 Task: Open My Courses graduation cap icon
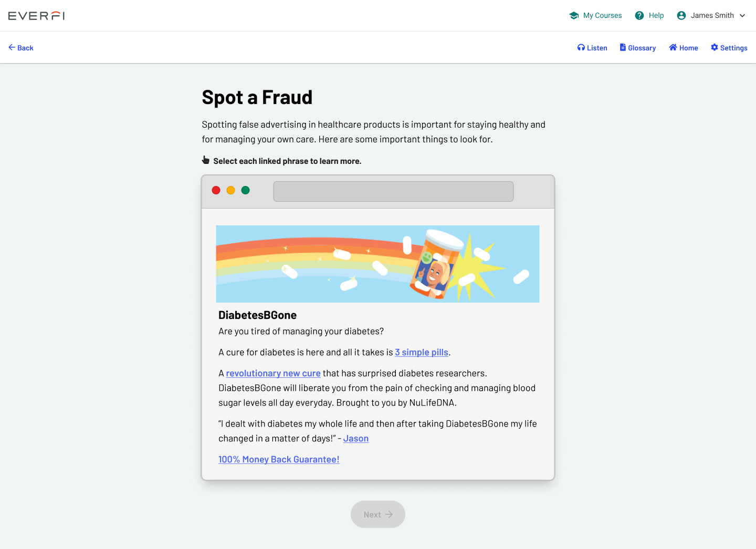pyautogui.click(x=574, y=16)
